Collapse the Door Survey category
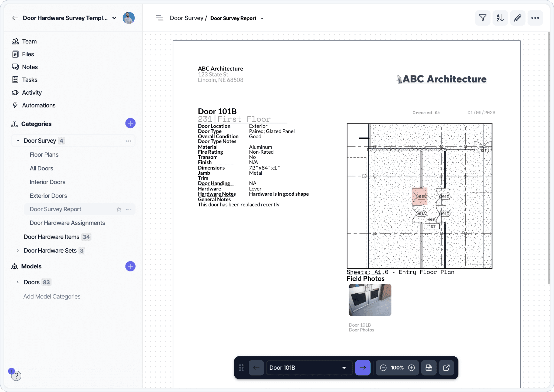This screenshot has width=554, height=392. click(18, 141)
